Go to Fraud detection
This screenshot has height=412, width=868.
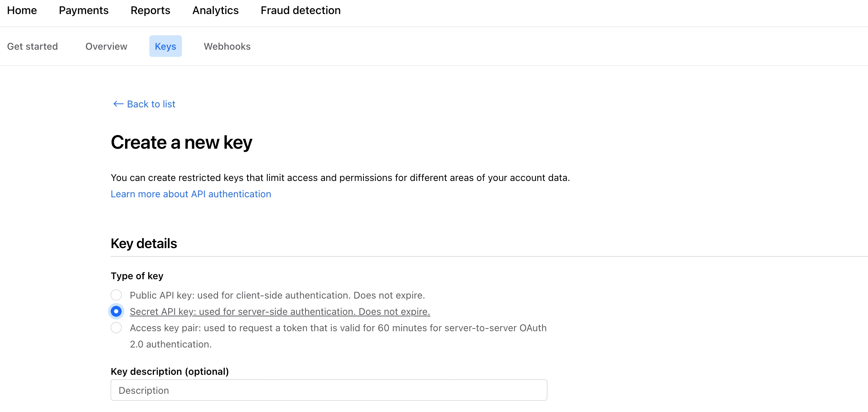(301, 10)
